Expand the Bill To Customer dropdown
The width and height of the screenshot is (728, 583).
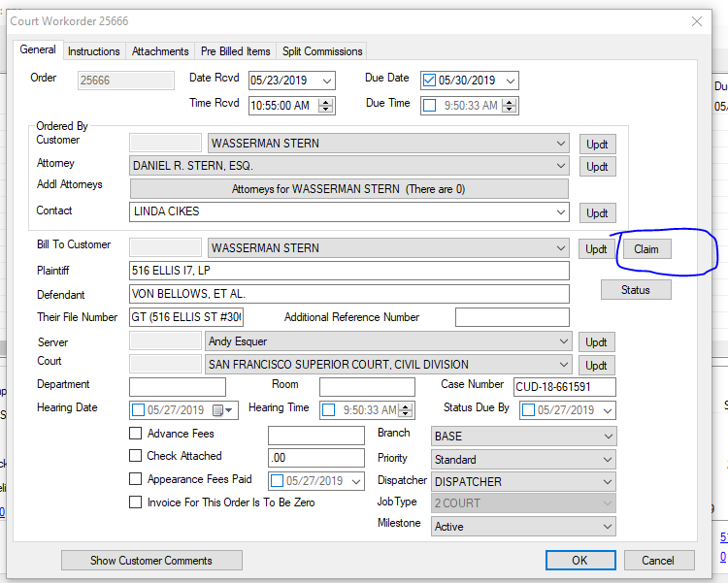point(561,248)
